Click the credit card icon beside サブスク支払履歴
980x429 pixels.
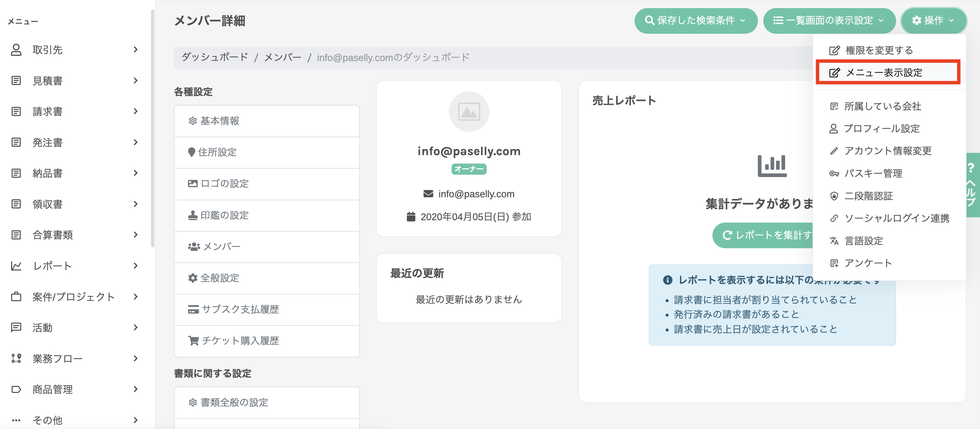(x=193, y=309)
